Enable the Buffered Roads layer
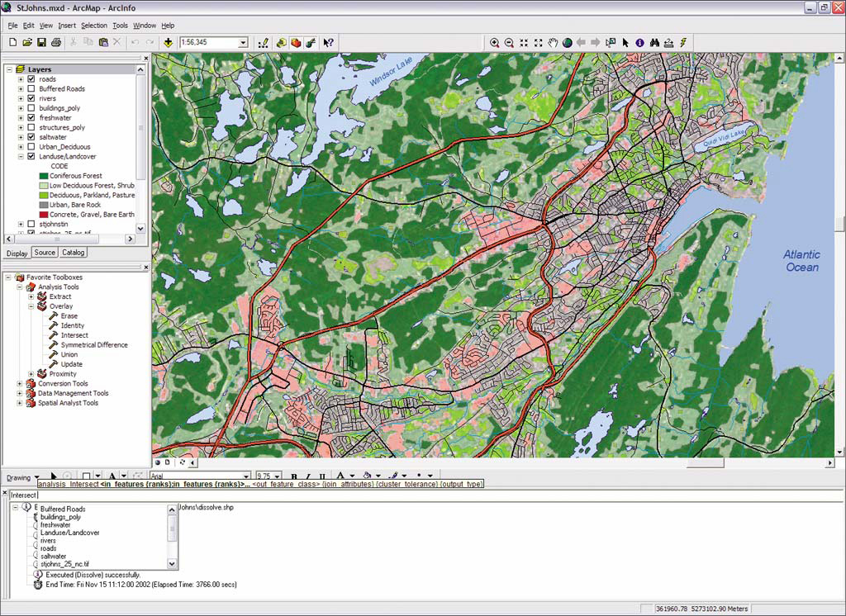The width and height of the screenshot is (846, 616). [x=31, y=88]
